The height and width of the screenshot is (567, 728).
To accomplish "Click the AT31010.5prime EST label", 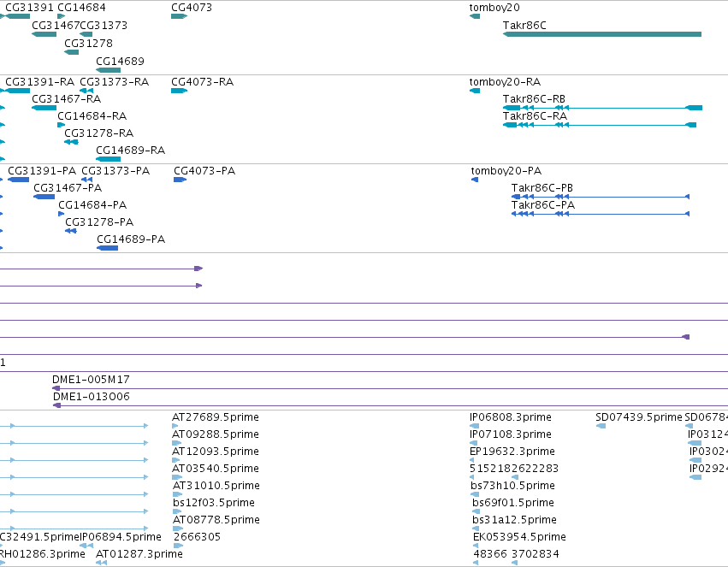I will pyautogui.click(x=216, y=486).
